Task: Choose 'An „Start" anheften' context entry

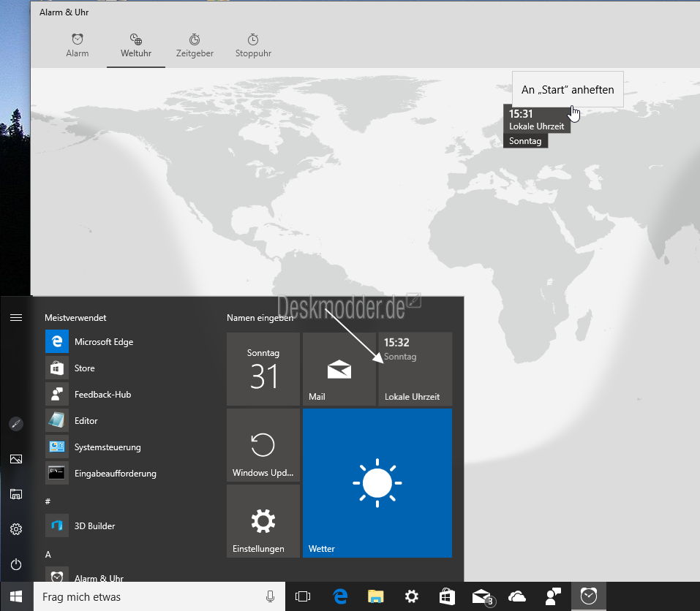Action: (x=568, y=90)
